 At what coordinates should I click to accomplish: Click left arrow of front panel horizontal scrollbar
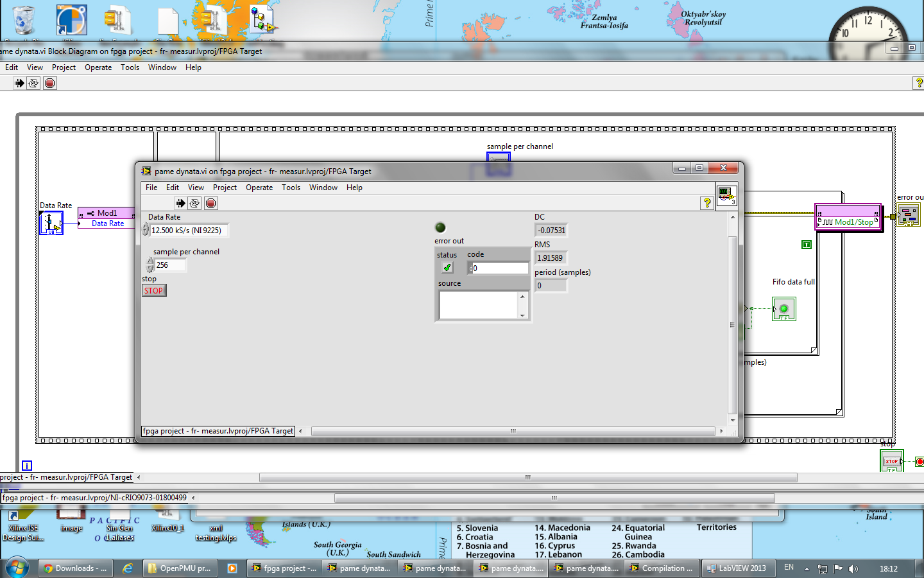pyautogui.click(x=300, y=431)
